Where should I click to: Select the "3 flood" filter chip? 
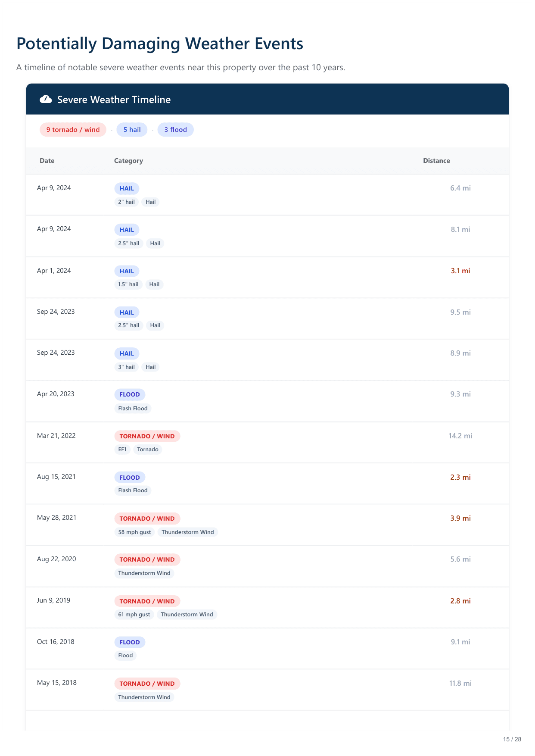click(175, 130)
